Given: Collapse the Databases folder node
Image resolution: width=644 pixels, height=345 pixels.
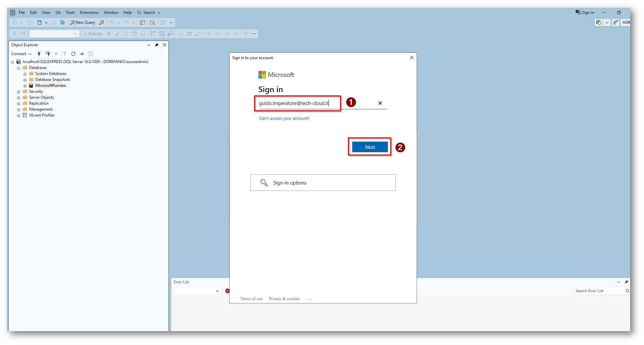Looking at the screenshot, I should point(19,68).
